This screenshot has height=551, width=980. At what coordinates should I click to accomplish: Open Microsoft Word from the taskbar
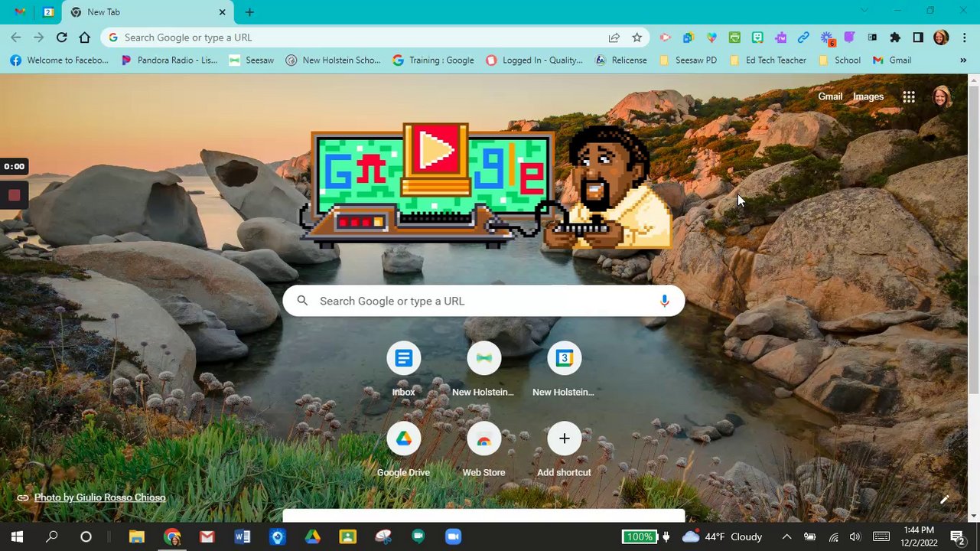click(x=242, y=536)
